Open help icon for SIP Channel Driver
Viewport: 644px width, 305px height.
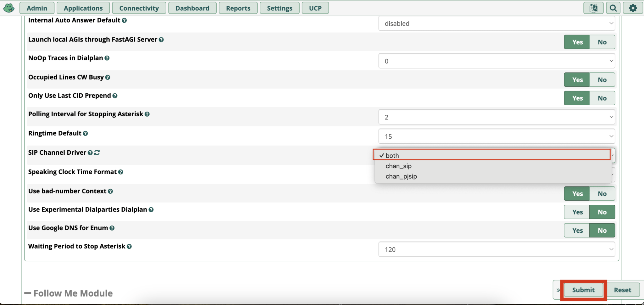pyautogui.click(x=90, y=153)
